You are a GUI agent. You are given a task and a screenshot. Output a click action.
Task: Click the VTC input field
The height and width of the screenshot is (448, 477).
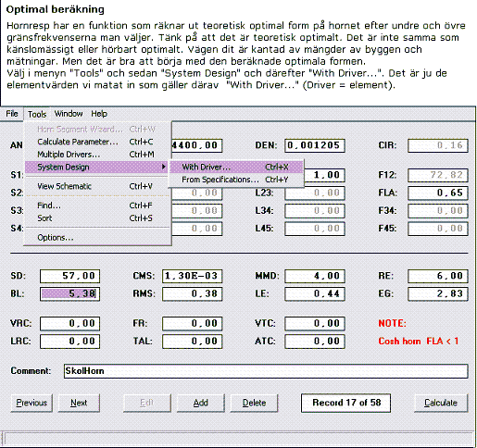(x=315, y=324)
